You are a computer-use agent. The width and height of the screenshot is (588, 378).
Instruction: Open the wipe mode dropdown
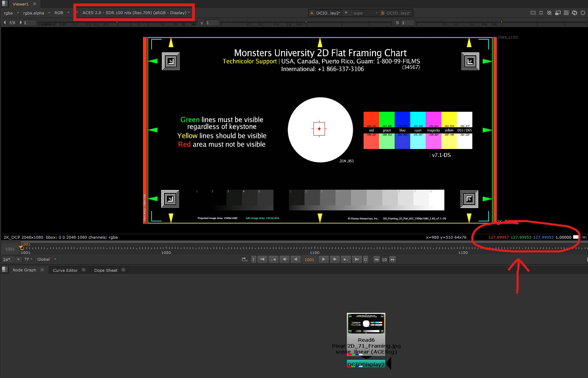click(x=365, y=13)
